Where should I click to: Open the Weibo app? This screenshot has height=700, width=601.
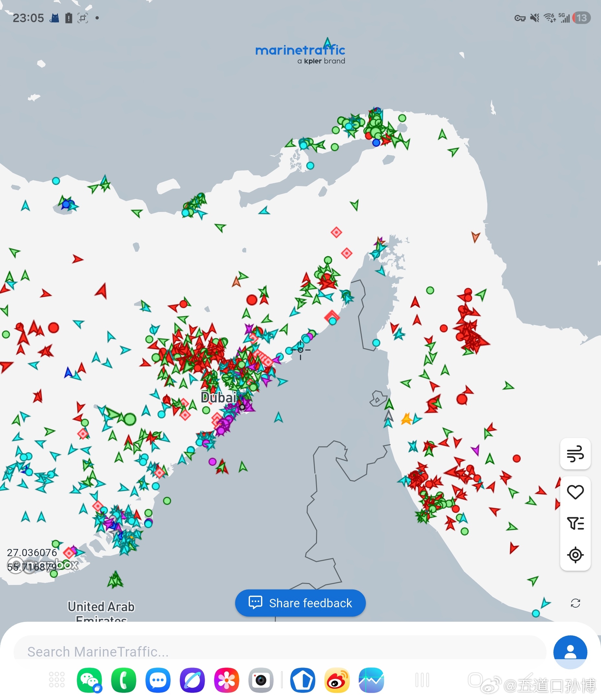(337, 680)
